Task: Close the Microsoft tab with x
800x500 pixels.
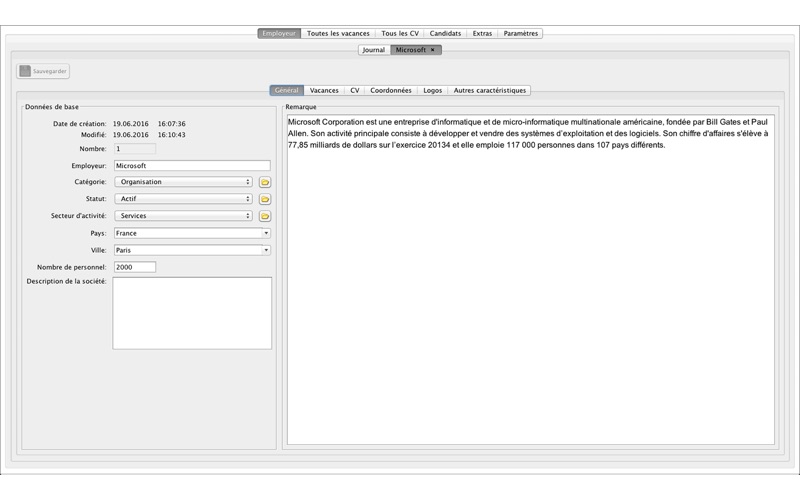Action: click(x=433, y=50)
